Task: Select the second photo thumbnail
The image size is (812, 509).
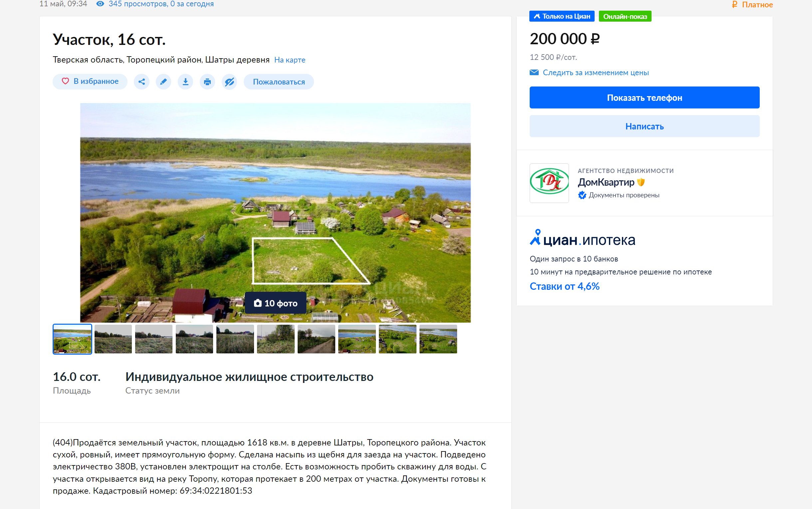Action: pos(113,339)
